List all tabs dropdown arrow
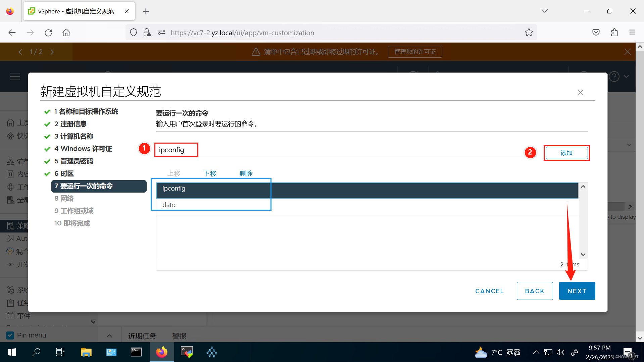Image resolution: width=644 pixels, height=362 pixels. tap(545, 11)
